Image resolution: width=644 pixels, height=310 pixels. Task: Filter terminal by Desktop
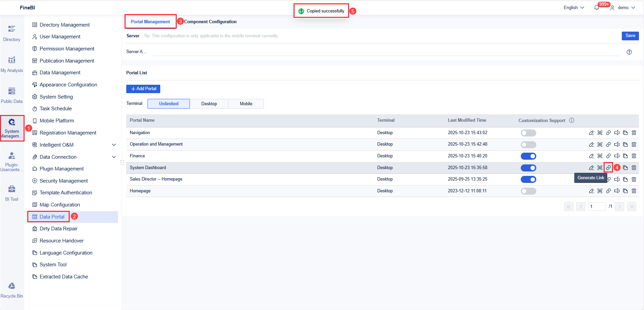point(209,104)
